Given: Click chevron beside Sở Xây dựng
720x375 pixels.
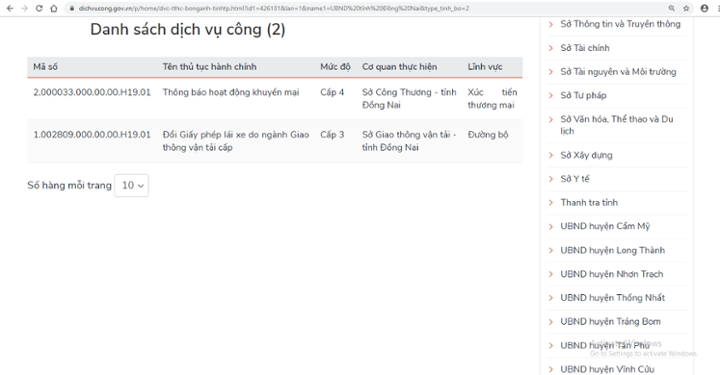Looking at the screenshot, I should 551,155.
